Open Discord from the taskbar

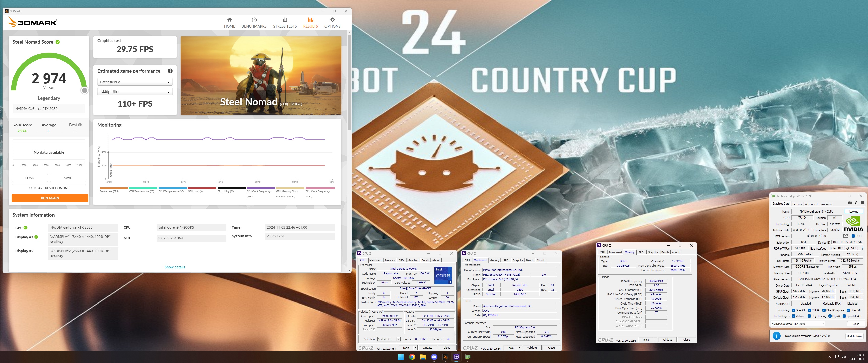434,357
